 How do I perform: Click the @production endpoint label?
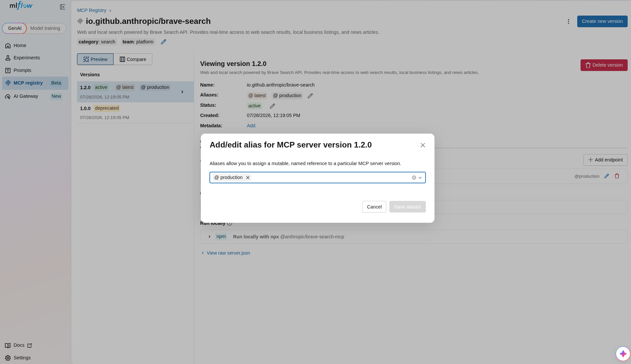click(587, 176)
